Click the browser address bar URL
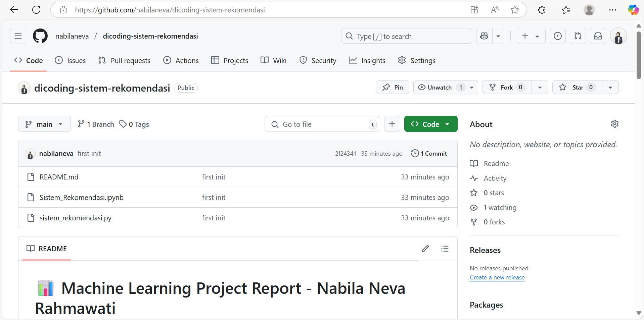The width and height of the screenshot is (644, 320). (x=170, y=10)
